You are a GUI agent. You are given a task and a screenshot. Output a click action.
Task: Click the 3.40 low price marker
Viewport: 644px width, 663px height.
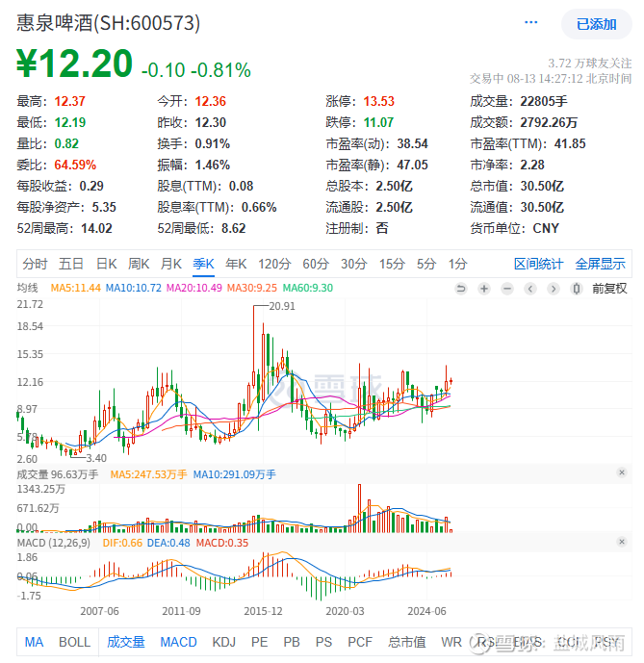[96, 458]
